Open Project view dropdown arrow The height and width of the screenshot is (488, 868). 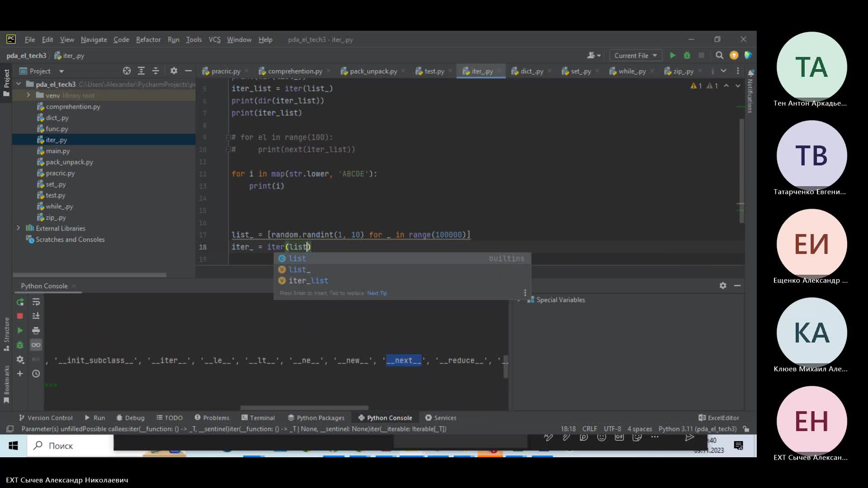(x=61, y=71)
